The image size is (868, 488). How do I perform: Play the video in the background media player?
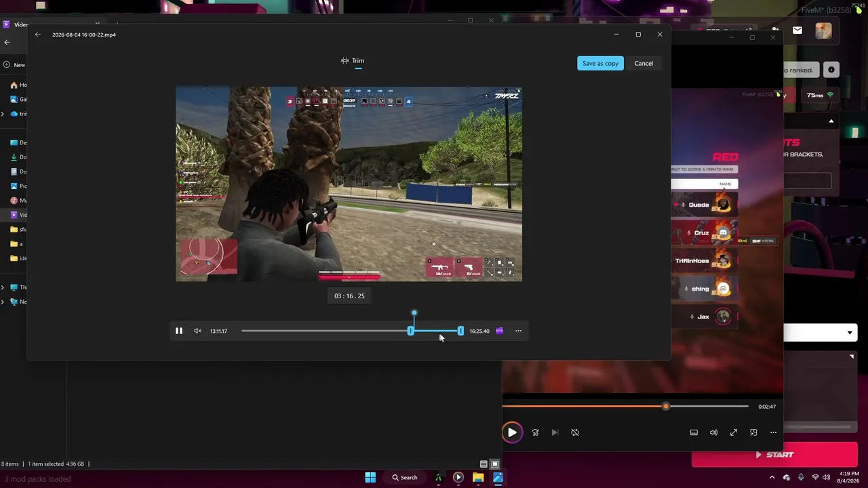coord(512,432)
